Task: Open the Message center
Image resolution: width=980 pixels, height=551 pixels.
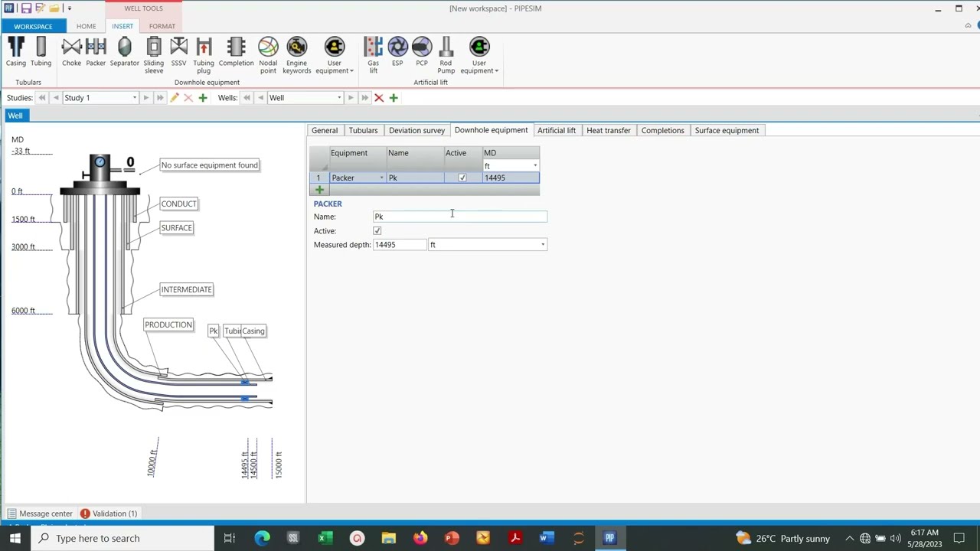Action: coord(40,514)
